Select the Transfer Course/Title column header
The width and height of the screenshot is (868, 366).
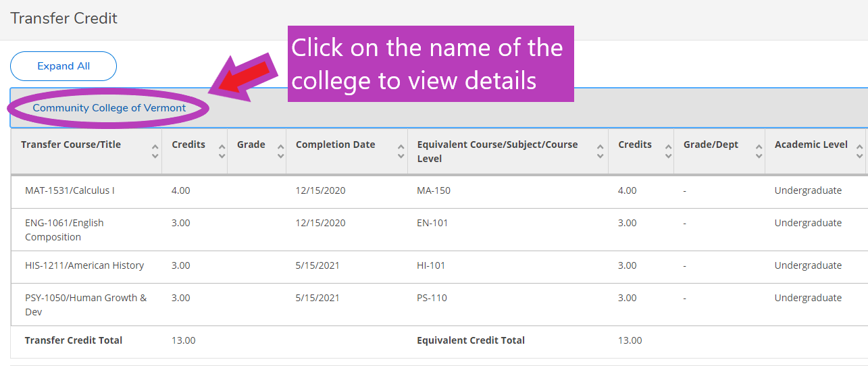pyautogui.click(x=86, y=151)
